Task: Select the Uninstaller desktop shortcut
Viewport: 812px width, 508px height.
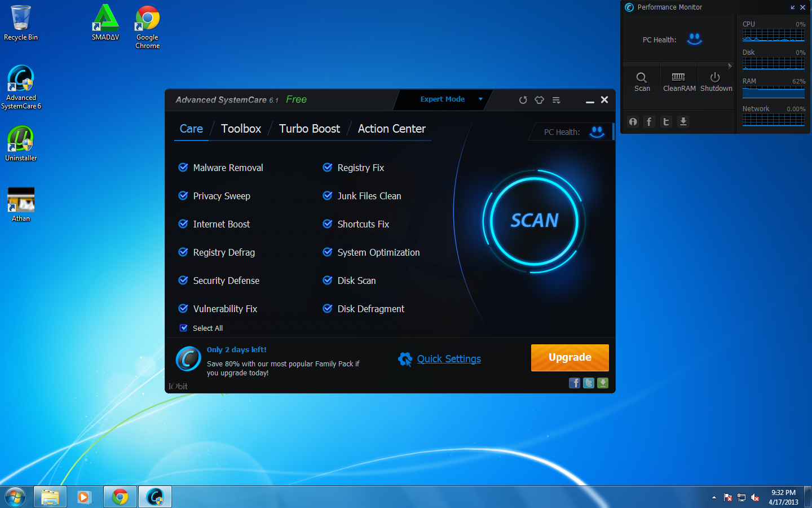Action: tap(21, 143)
